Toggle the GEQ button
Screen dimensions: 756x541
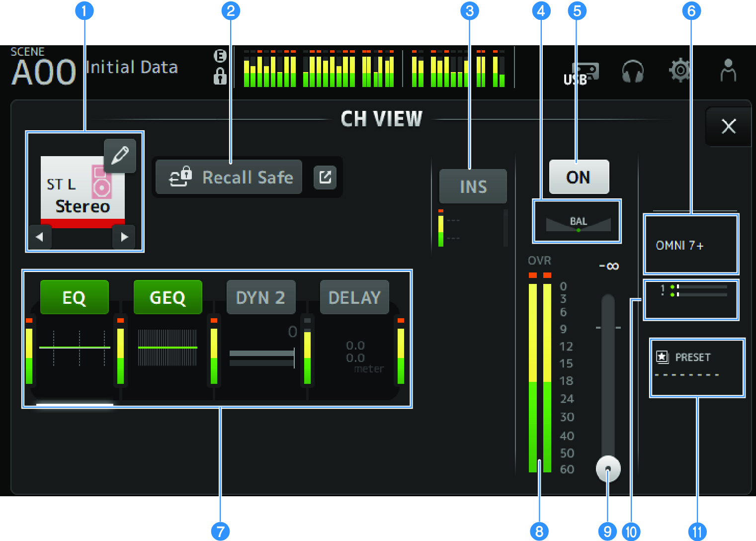(x=168, y=297)
